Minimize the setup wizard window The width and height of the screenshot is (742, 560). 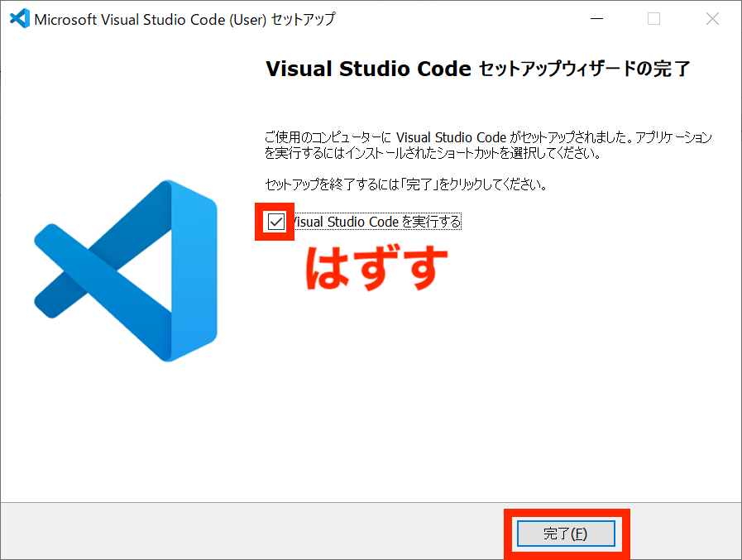(596, 18)
